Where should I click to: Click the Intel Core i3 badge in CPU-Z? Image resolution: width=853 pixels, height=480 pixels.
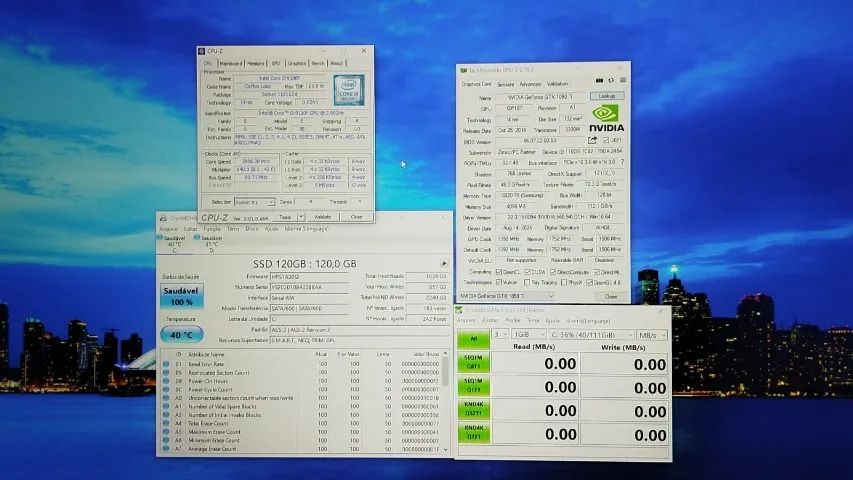tap(349, 90)
